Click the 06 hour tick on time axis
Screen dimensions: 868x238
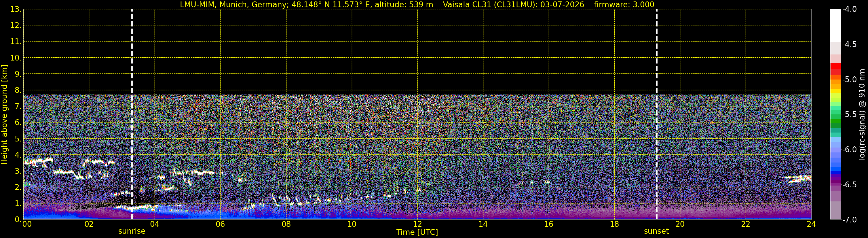(x=220, y=224)
